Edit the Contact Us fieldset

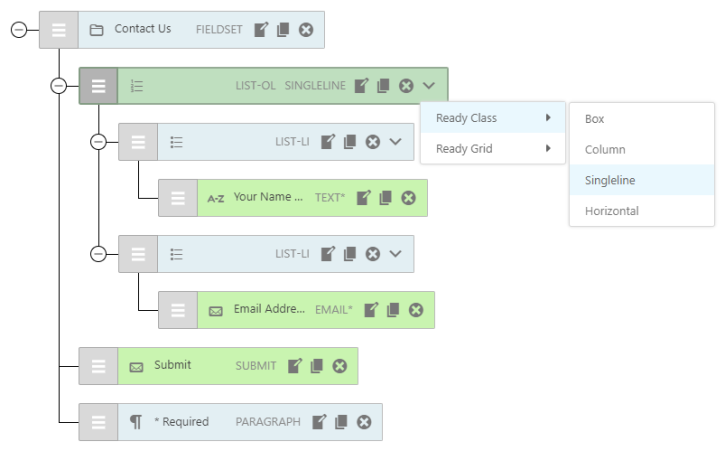(261, 30)
